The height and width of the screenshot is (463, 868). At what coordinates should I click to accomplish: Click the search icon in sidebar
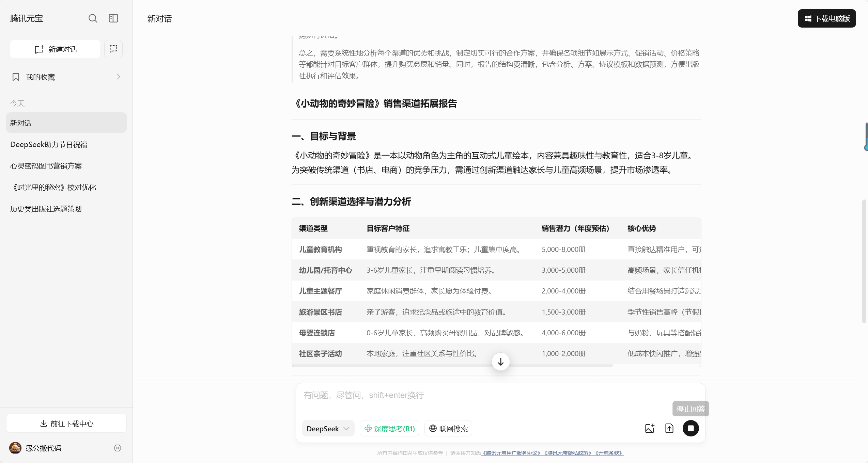93,18
